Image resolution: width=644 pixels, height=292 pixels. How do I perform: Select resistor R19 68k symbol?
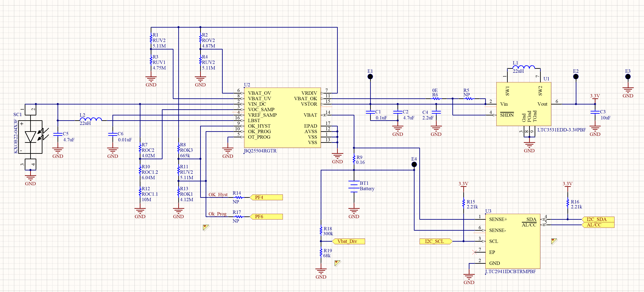pyautogui.click(x=321, y=253)
